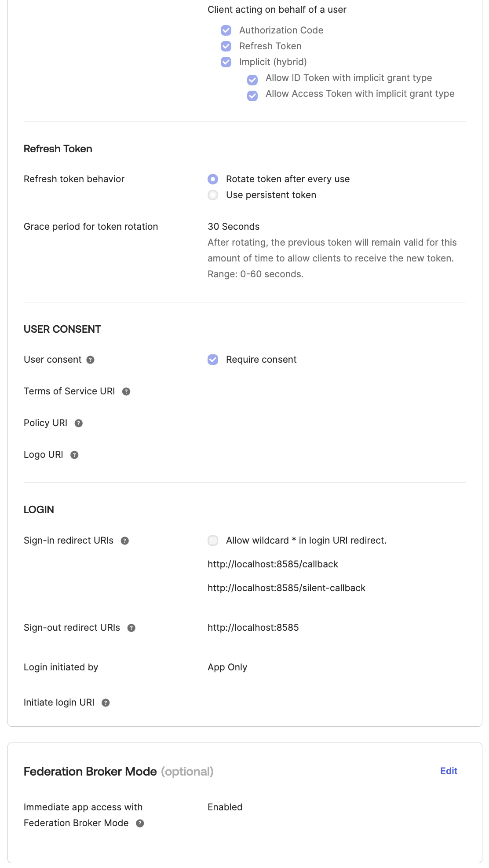
Task: Click Edit for Federation Broker Mode
Action: [449, 772]
